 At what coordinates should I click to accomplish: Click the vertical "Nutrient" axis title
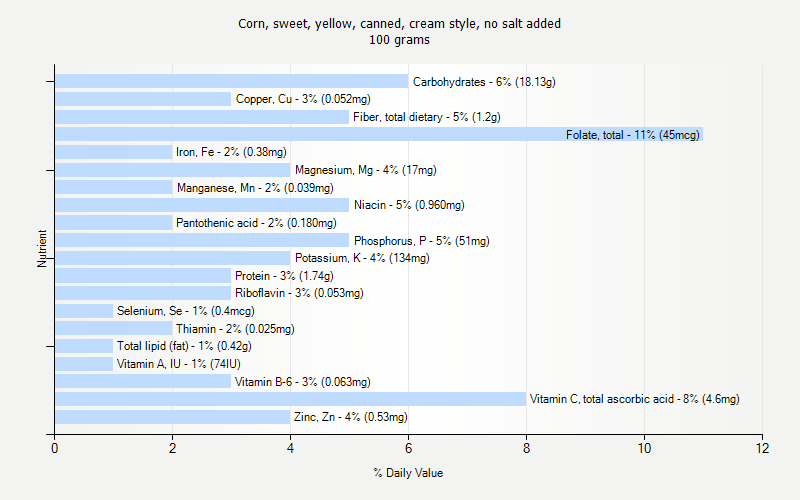tap(42, 249)
